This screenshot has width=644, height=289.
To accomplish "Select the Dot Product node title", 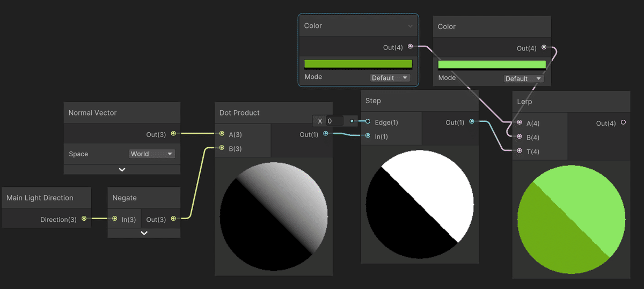I will pos(239,113).
